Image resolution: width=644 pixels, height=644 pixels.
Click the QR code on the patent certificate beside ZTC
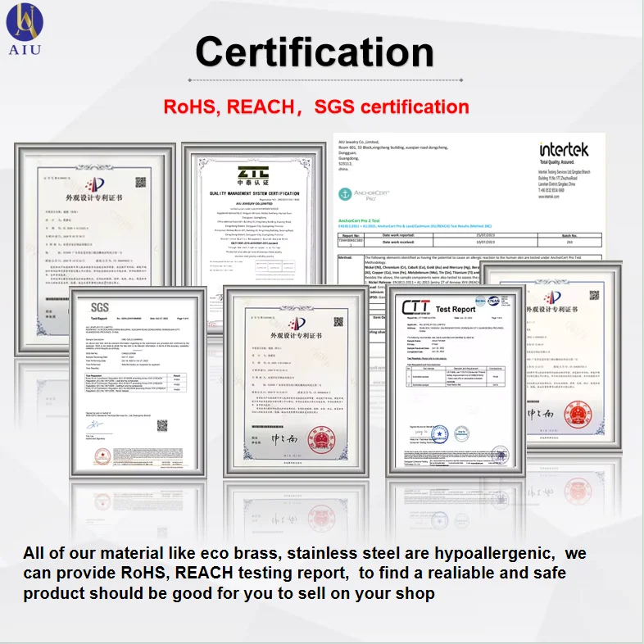click(x=140, y=182)
